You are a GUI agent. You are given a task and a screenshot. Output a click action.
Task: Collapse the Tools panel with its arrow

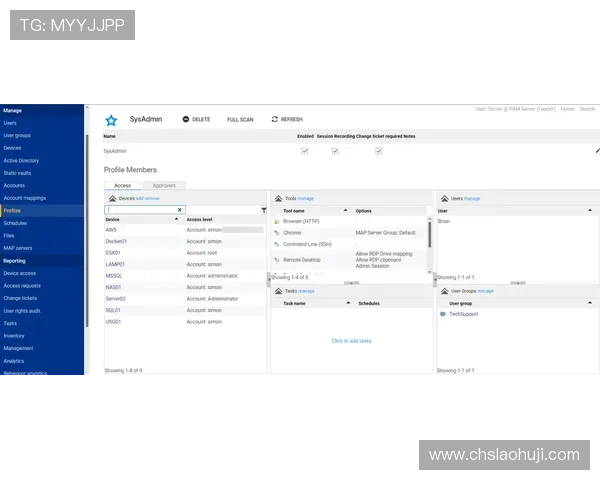coord(278,199)
